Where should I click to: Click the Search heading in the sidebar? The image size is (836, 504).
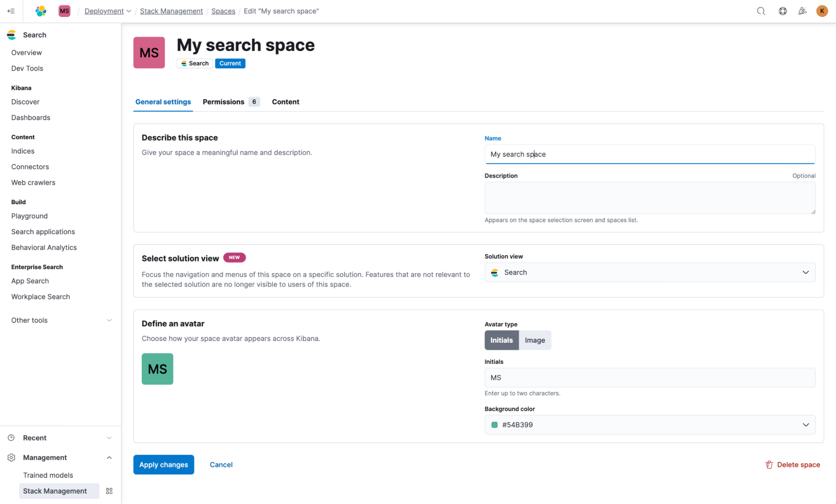pyautogui.click(x=34, y=35)
